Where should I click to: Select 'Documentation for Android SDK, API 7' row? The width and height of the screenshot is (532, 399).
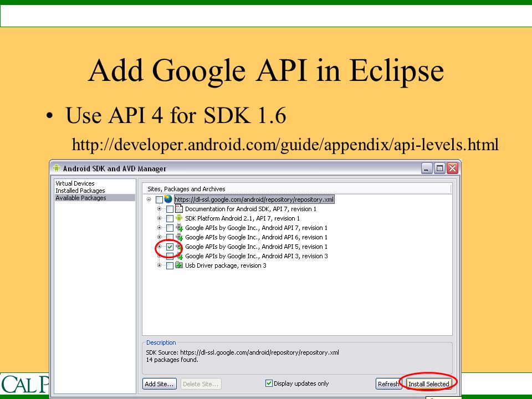[x=250, y=209]
